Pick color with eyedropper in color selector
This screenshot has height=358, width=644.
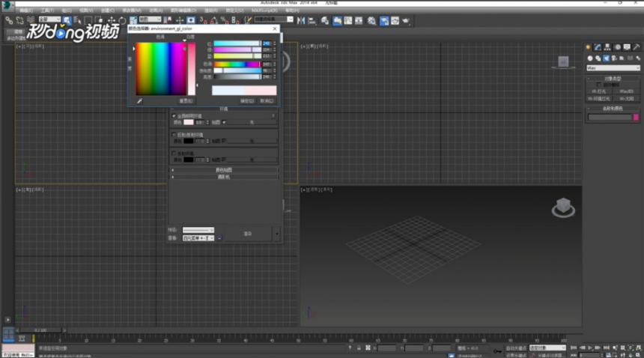[139, 100]
